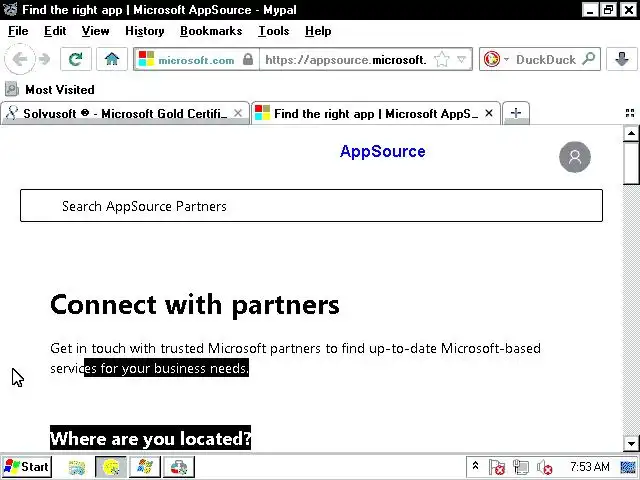Click the Microsoft site identity logo in address bar
Image resolution: width=640 pixels, height=480 pixels.
pos(146,60)
